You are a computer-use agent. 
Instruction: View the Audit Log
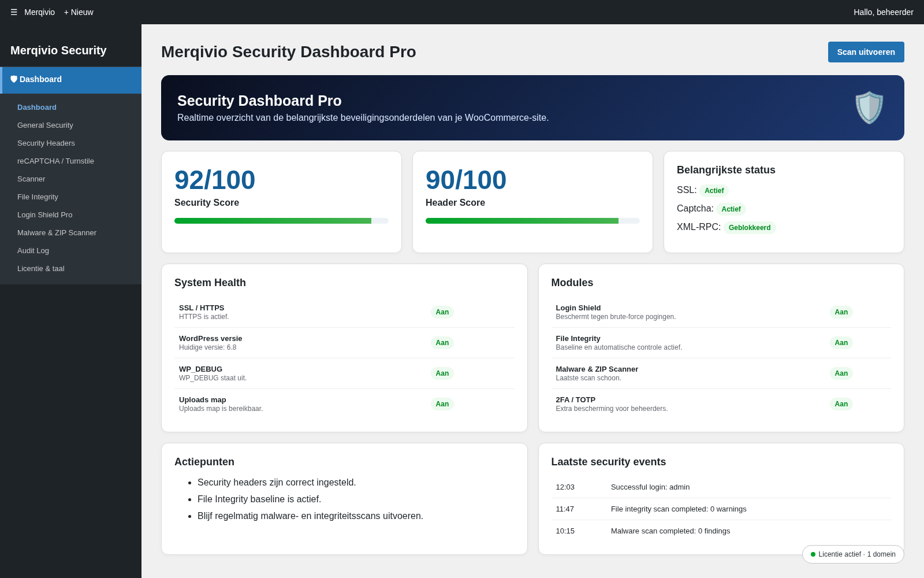point(33,251)
